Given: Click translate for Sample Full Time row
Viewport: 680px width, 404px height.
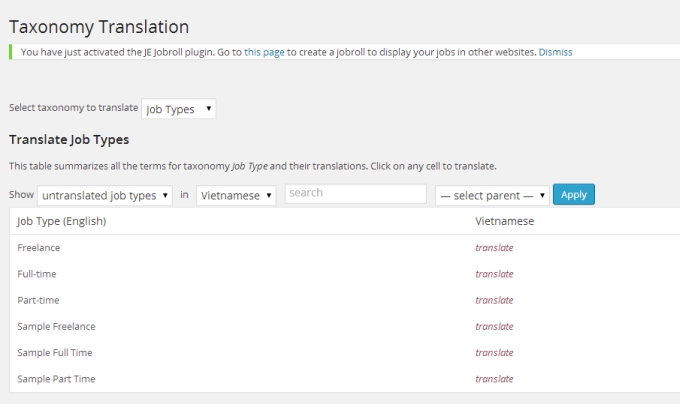Looking at the screenshot, I should click(x=494, y=353).
